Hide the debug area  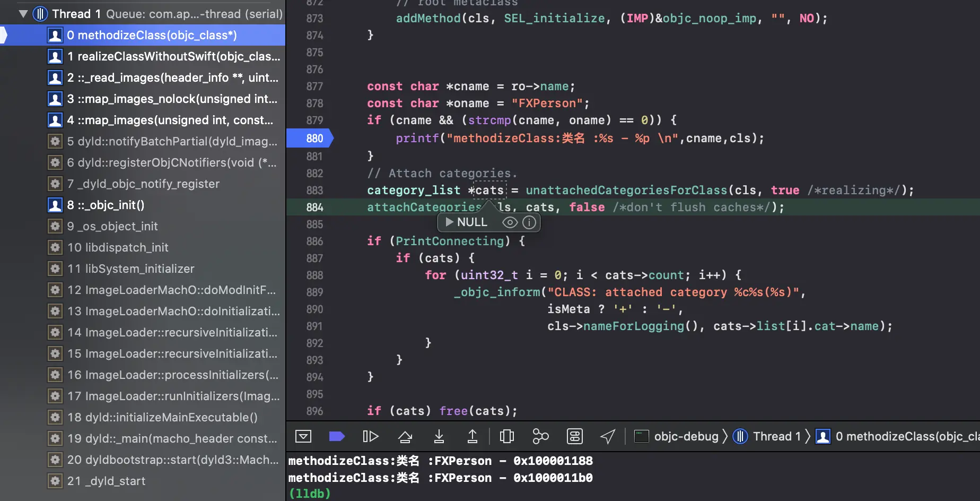303,436
